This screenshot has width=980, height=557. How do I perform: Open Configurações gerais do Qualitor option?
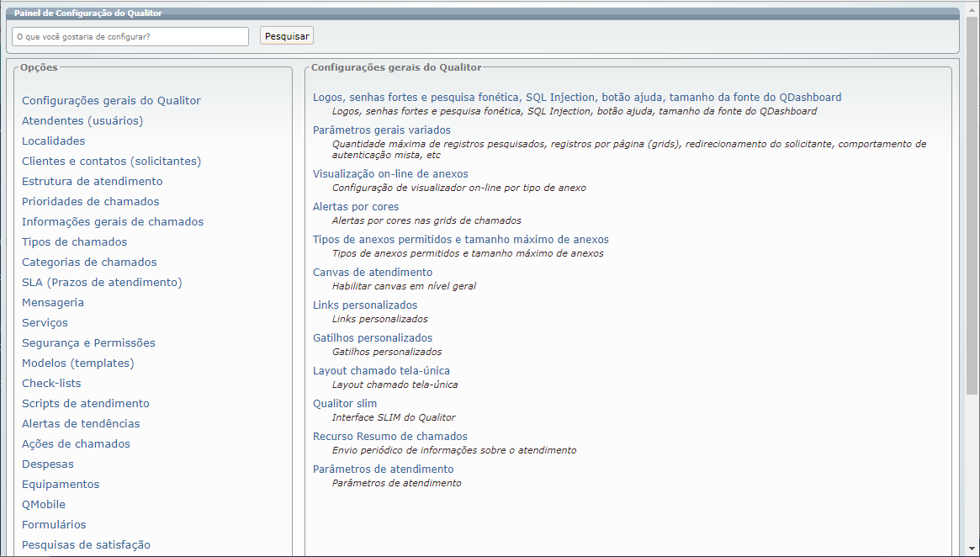click(x=111, y=101)
